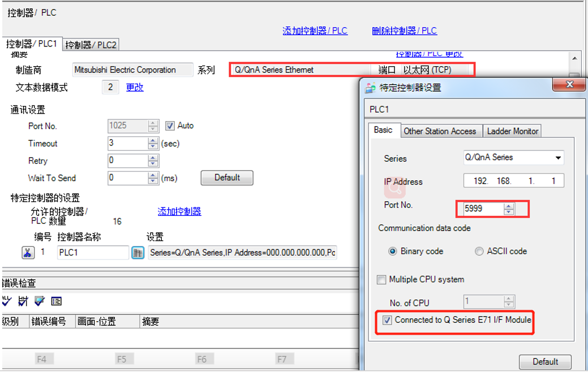Click the third error check icon with checkmark
This screenshot has height=372, width=588.
tap(40, 301)
